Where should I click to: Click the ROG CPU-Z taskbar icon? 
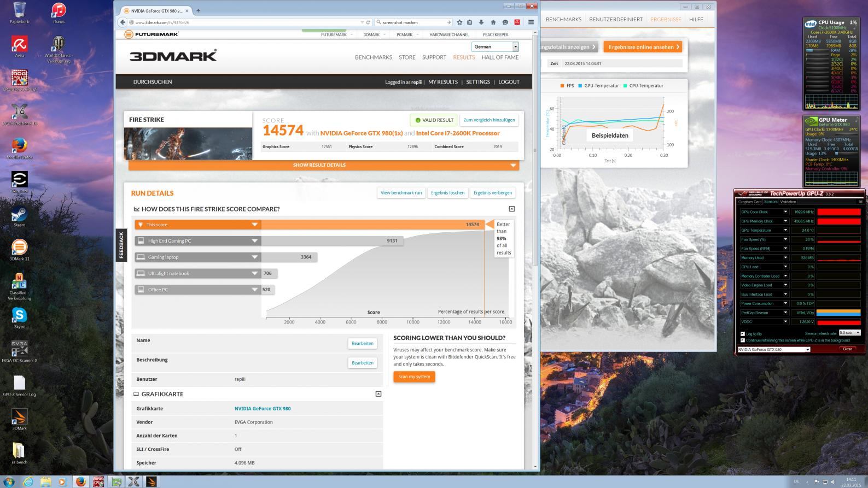(x=98, y=481)
